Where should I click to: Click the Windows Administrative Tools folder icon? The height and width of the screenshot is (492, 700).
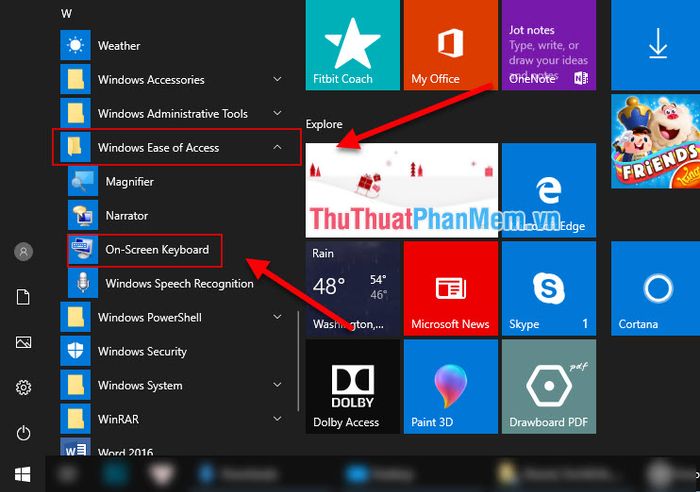point(75,113)
